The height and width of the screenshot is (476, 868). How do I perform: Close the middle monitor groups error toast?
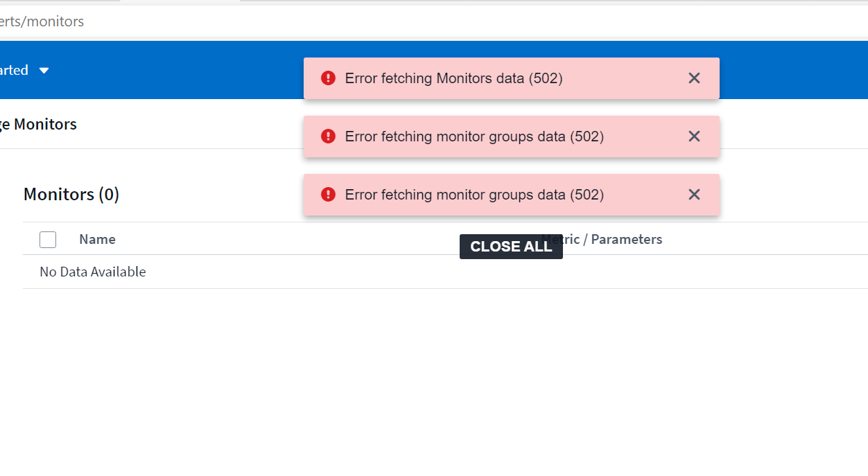click(694, 136)
